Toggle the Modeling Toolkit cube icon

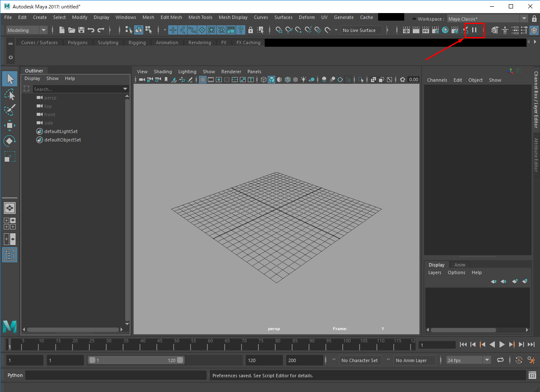[x=495, y=30]
